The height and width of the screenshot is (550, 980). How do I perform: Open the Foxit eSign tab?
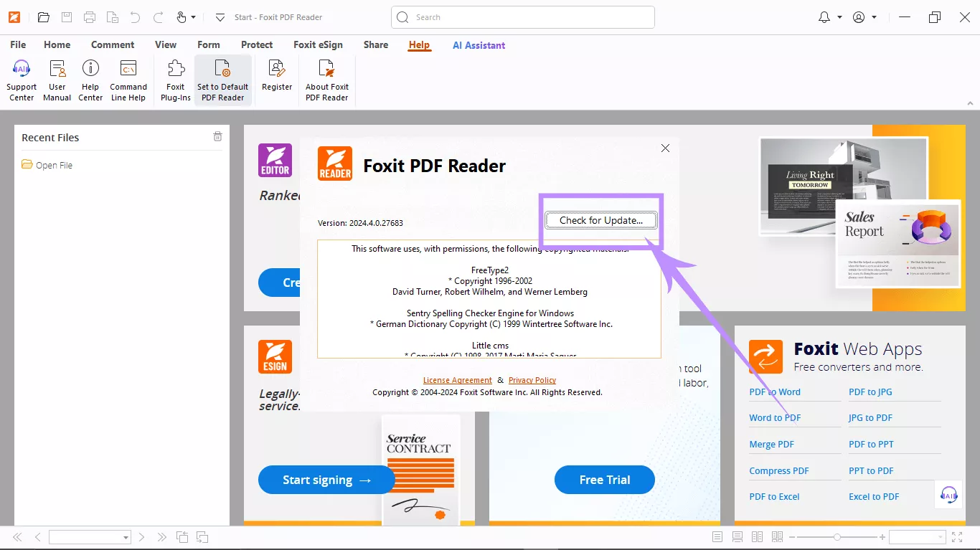click(x=318, y=44)
